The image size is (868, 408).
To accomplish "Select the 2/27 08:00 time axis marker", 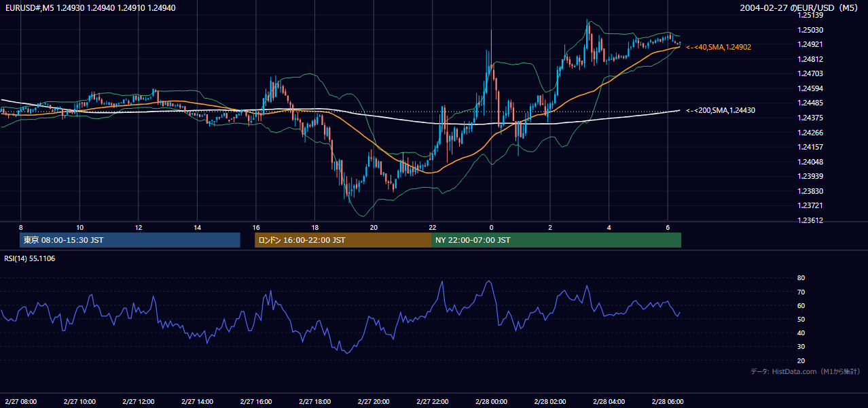I will [21, 402].
